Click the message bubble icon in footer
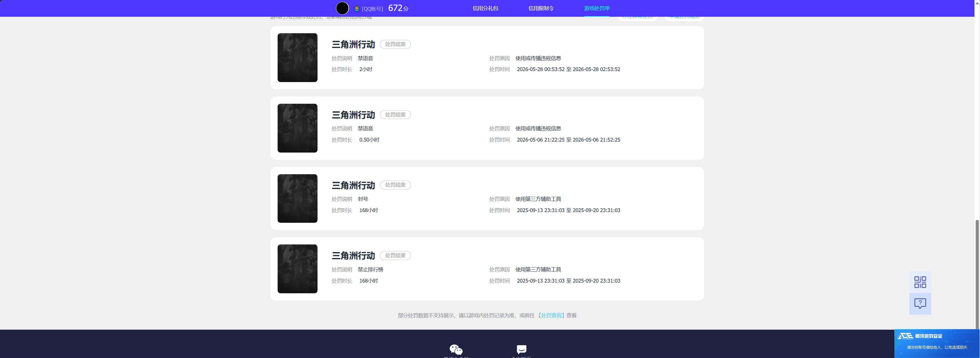Viewport: 980px width, 358px height. click(521, 349)
